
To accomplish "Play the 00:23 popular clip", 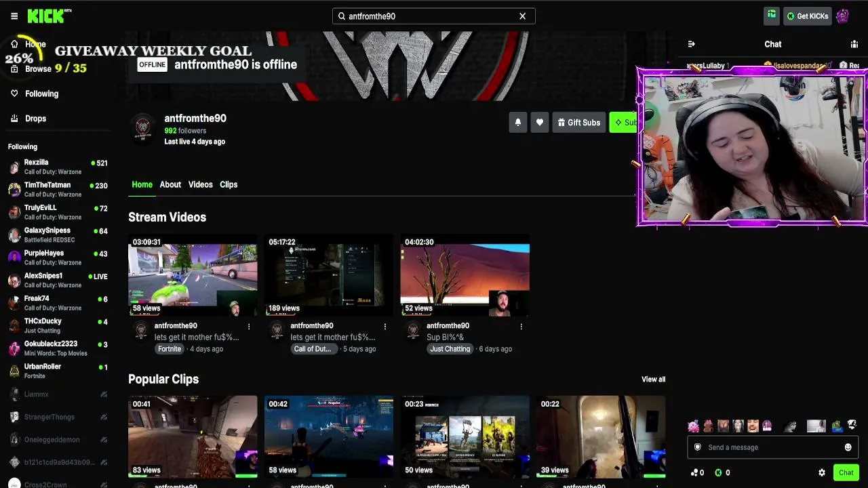I will [465, 437].
